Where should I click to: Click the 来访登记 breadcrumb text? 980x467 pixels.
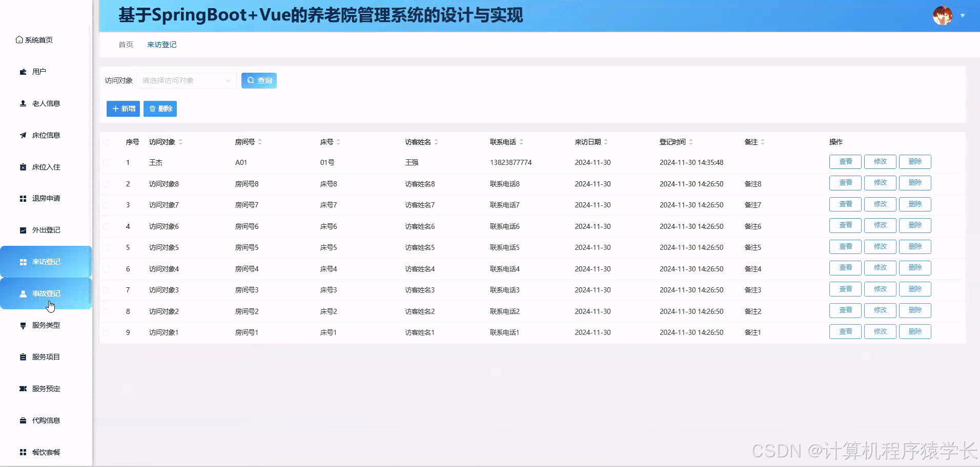pos(161,45)
